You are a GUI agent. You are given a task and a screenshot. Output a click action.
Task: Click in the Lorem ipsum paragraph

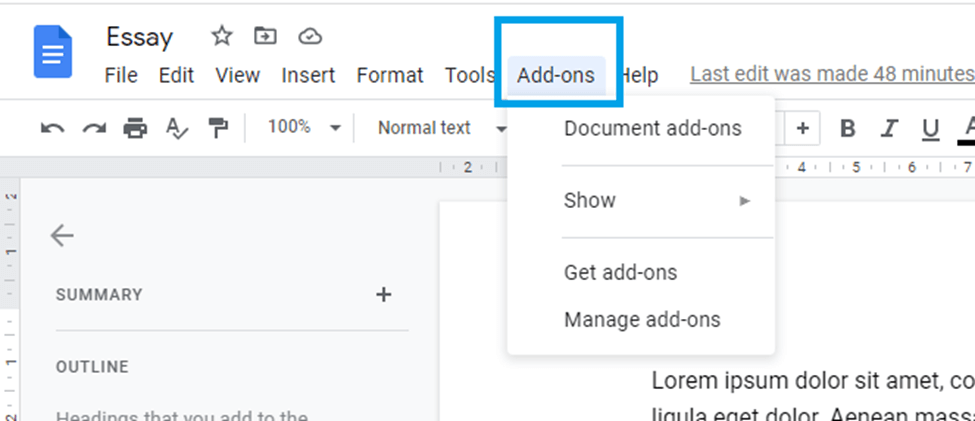pos(813,396)
